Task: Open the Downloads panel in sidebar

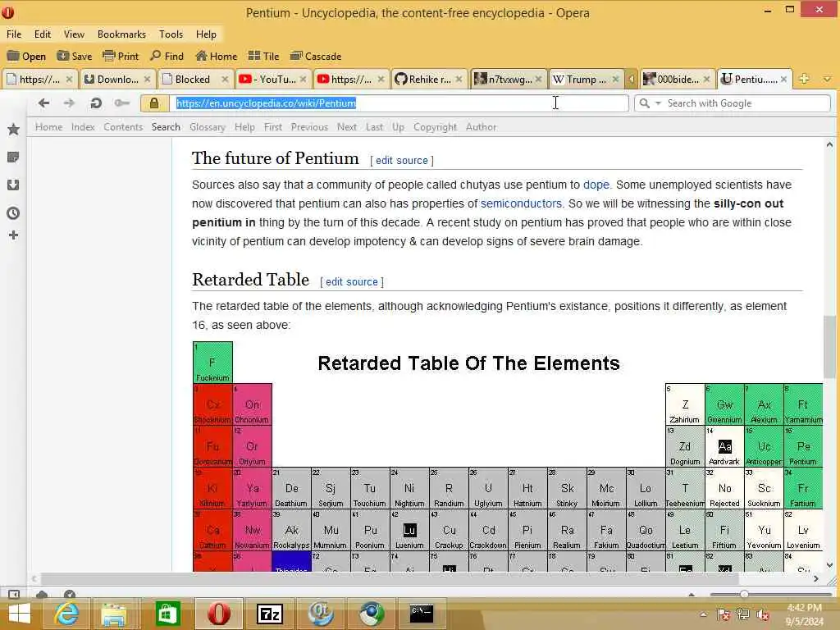Action: (13, 185)
